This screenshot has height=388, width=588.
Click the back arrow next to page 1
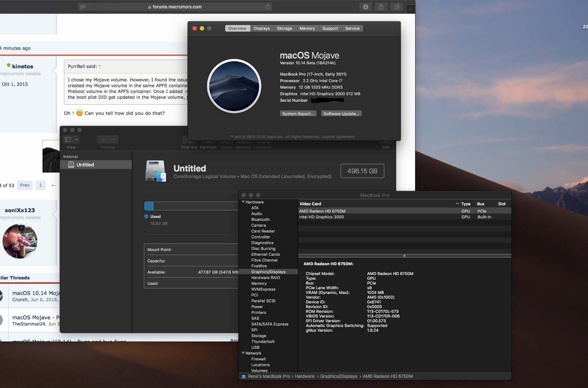(x=54, y=185)
